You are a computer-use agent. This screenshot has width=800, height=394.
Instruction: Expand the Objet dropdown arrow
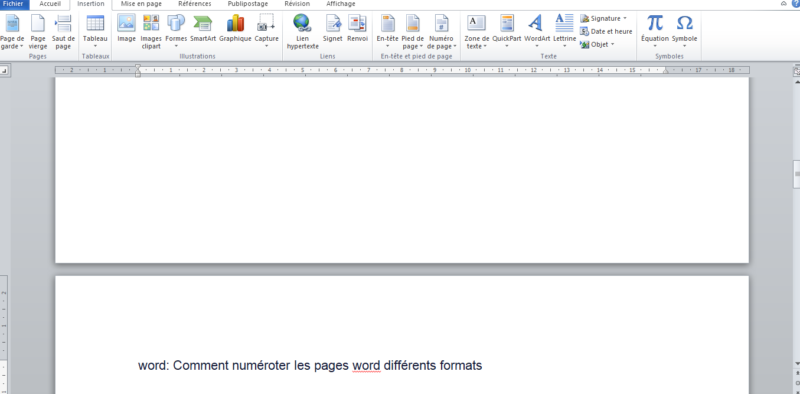612,44
